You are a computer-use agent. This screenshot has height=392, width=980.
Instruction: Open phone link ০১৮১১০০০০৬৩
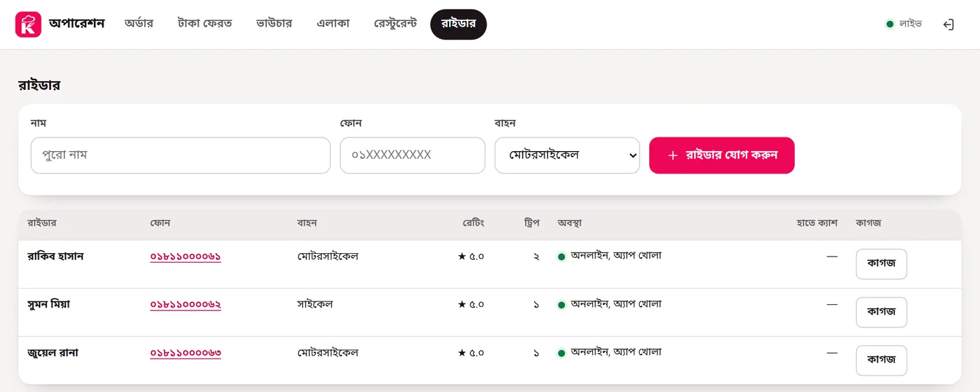(185, 353)
